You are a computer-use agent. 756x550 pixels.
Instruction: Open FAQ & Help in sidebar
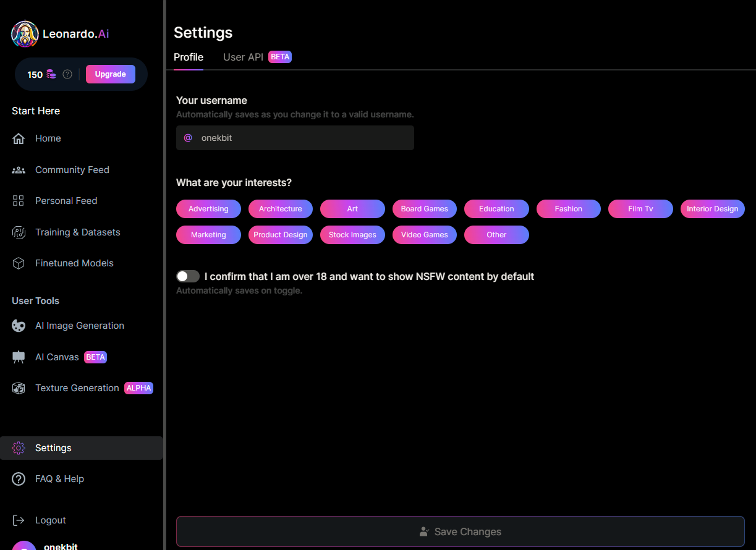point(59,479)
